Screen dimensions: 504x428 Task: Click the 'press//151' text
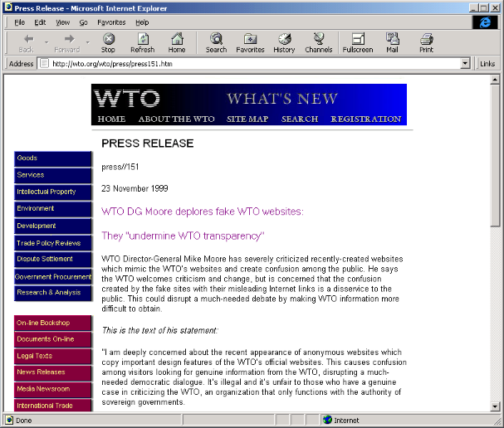[x=120, y=167]
